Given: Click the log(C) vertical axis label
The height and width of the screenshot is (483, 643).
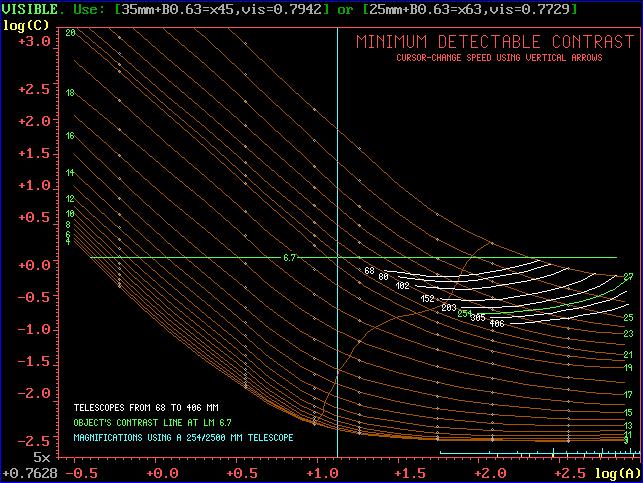Looking at the screenshot, I should (21, 22).
